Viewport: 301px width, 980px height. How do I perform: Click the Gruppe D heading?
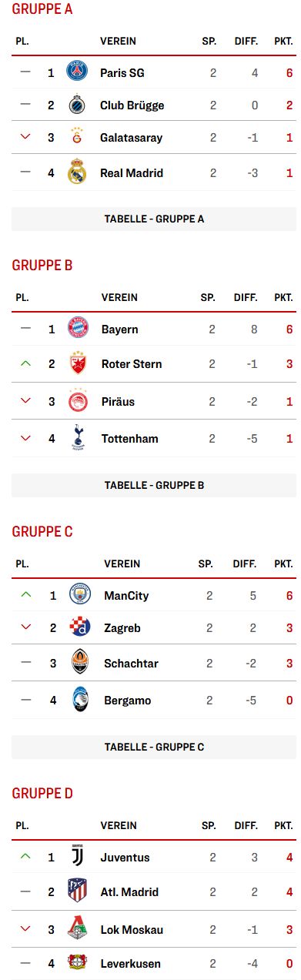(42, 794)
